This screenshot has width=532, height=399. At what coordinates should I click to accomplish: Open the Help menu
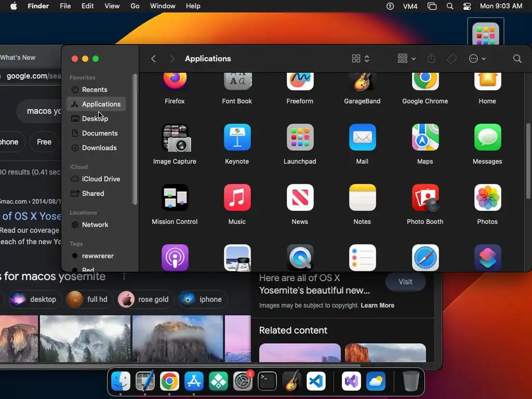193,6
